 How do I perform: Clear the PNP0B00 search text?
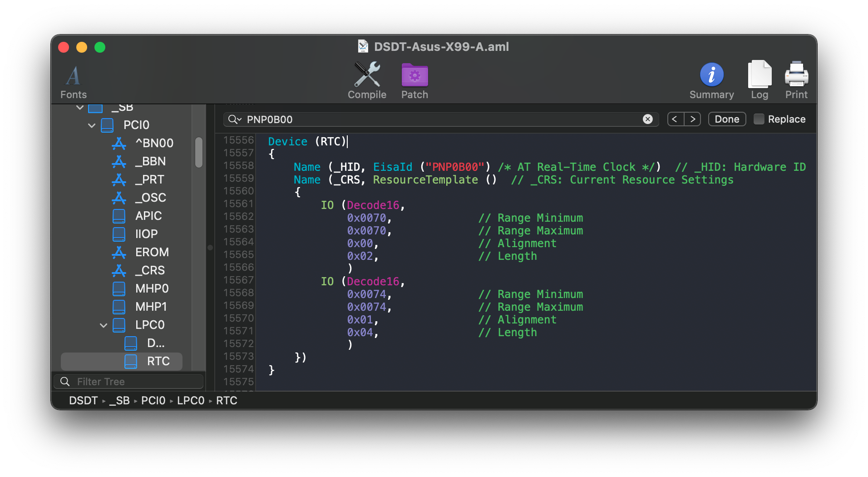[648, 119]
